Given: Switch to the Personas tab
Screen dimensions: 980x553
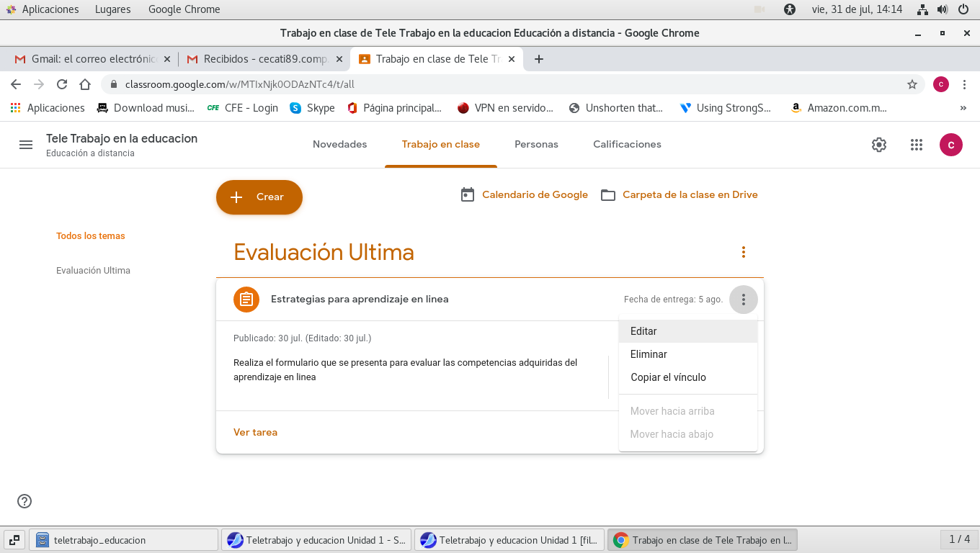Looking at the screenshot, I should pos(536,145).
